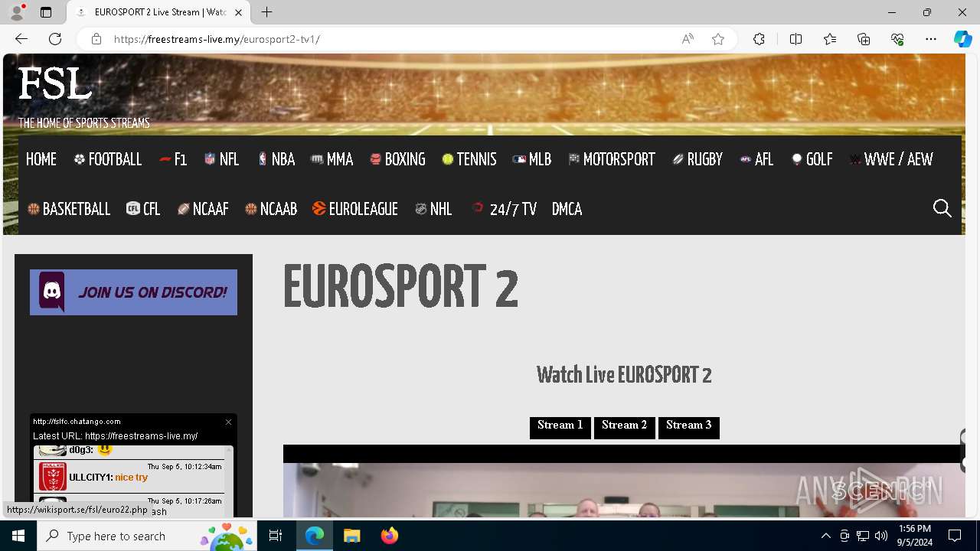Open MLB streams section
Viewport: 980px width, 551px height.
pyautogui.click(x=532, y=159)
